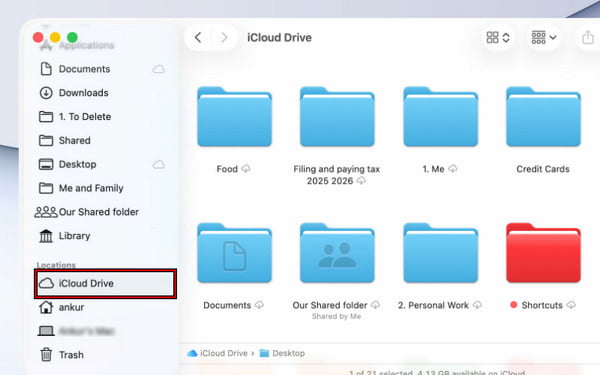Click the green zoom window button
600x375 pixels.
tap(72, 37)
